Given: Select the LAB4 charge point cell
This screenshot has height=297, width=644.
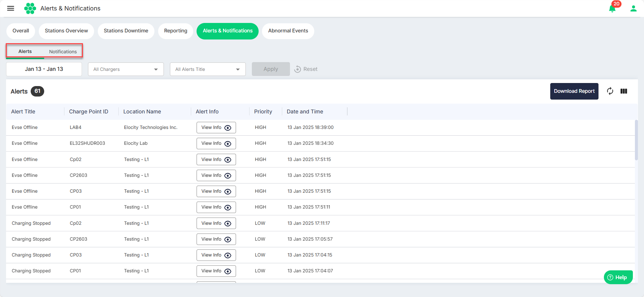Looking at the screenshot, I should click(x=76, y=128).
